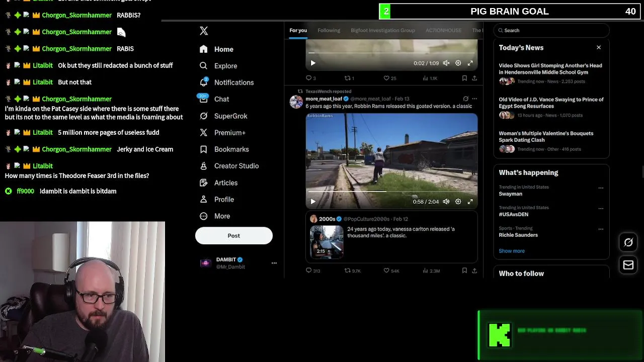644x362 pixels.
Task: Open the floating Messages envelope button
Action: [x=628, y=264]
